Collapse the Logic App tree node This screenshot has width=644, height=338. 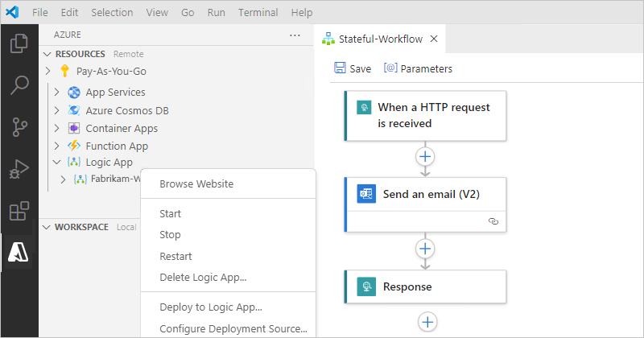tap(57, 163)
